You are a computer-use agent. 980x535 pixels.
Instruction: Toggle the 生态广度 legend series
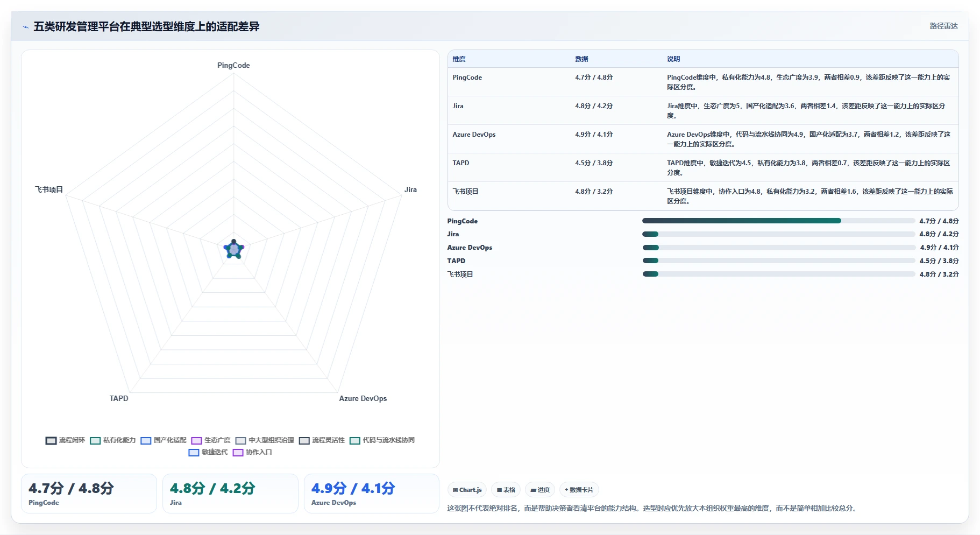(210, 440)
